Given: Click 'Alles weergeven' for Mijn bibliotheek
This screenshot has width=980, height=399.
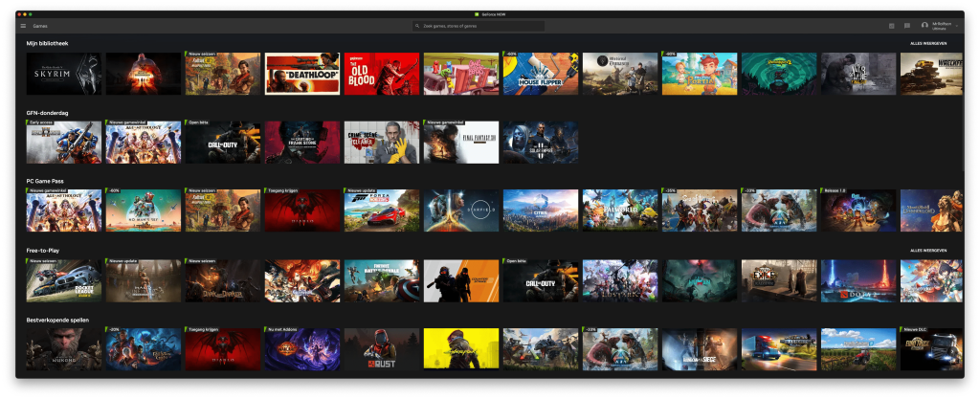Looking at the screenshot, I should coord(928,44).
